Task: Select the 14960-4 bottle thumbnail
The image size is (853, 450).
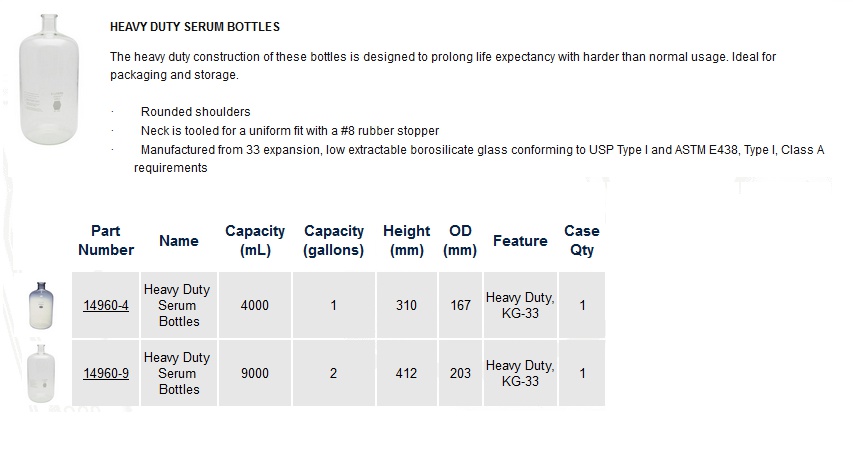Action: 41,305
